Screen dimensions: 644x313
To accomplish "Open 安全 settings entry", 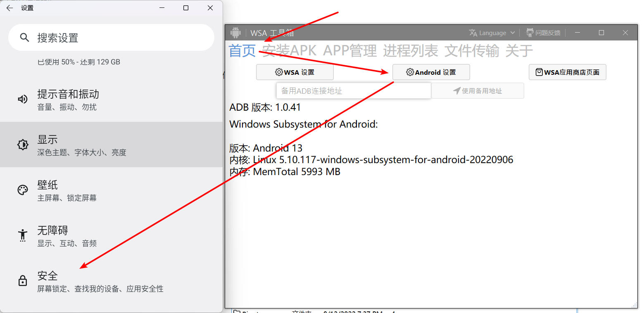I will coord(111,281).
